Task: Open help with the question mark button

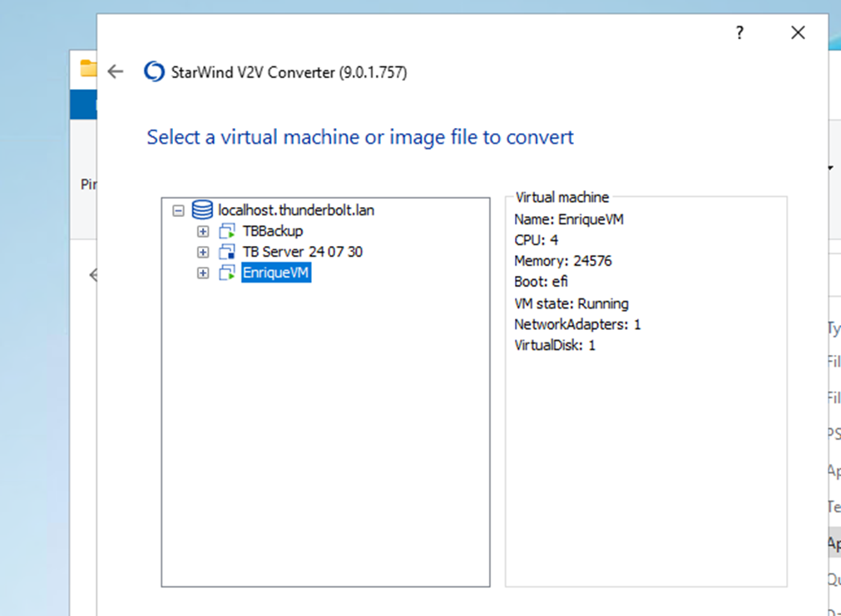Action: click(739, 33)
